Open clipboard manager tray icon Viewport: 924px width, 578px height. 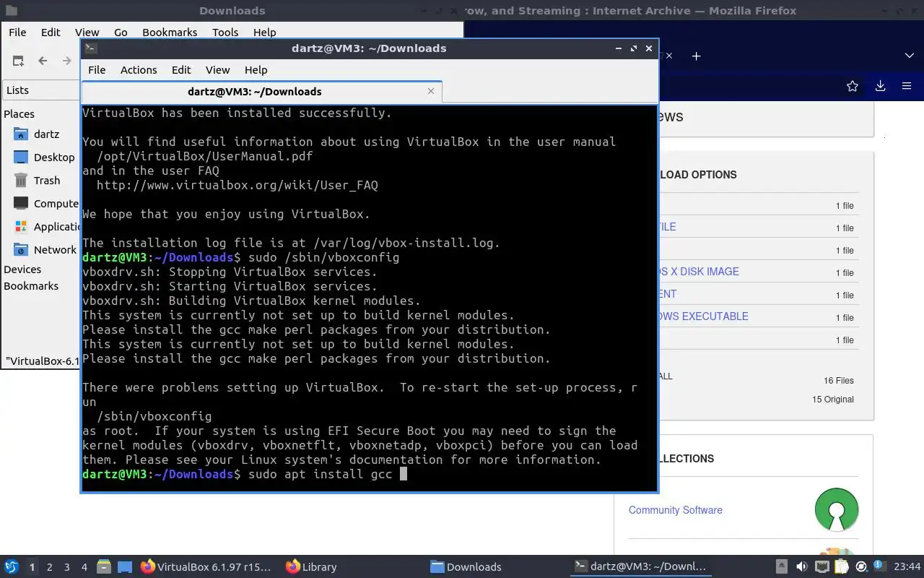[x=842, y=567]
